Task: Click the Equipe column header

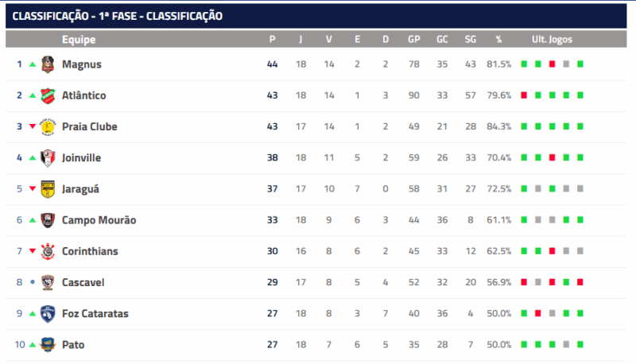Action: point(79,40)
